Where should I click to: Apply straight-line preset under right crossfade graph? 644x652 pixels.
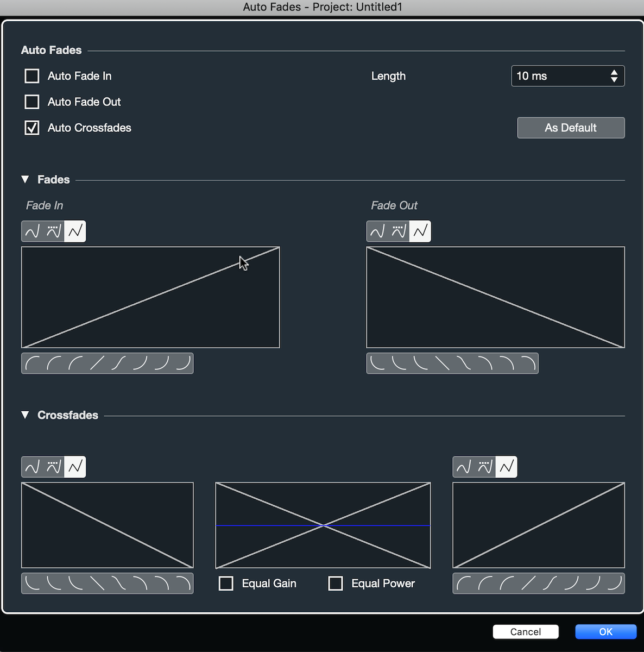tap(528, 584)
